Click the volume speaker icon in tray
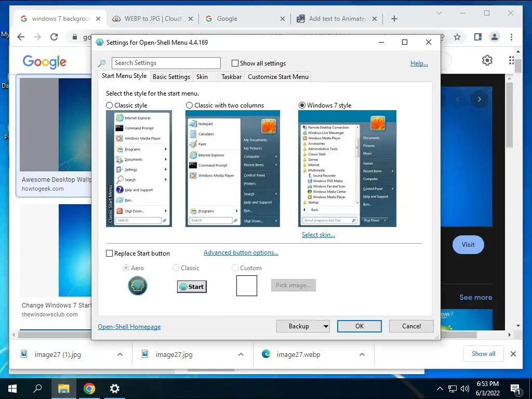The image size is (532, 399). tap(465, 389)
